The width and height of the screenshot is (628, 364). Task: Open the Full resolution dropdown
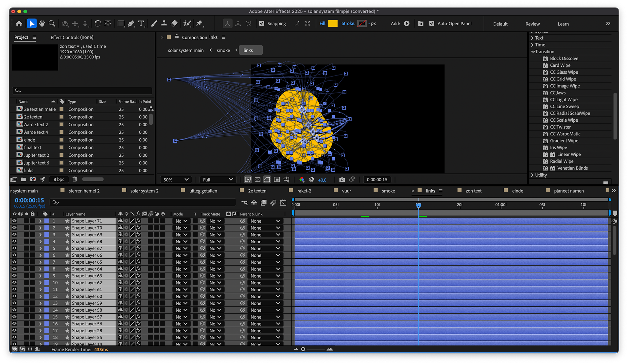click(218, 180)
